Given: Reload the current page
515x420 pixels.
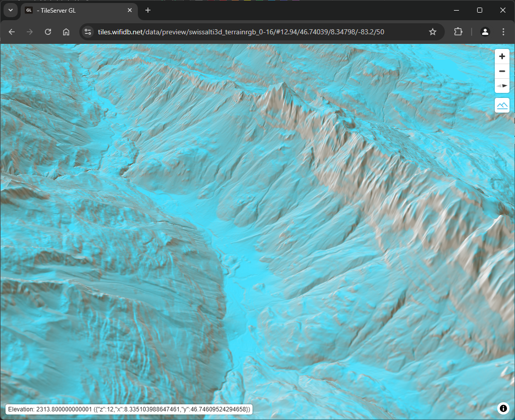Looking at the screenshot, I should point(48,32).
